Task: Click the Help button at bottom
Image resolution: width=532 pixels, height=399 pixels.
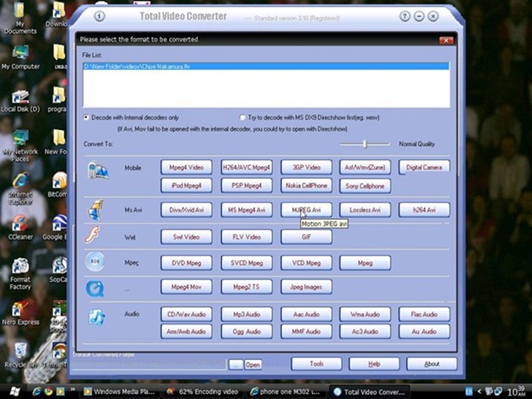Action: coord(374,364)
